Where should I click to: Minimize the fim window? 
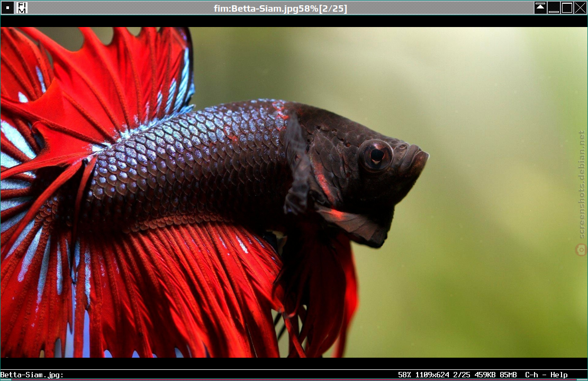coord(554,7)
